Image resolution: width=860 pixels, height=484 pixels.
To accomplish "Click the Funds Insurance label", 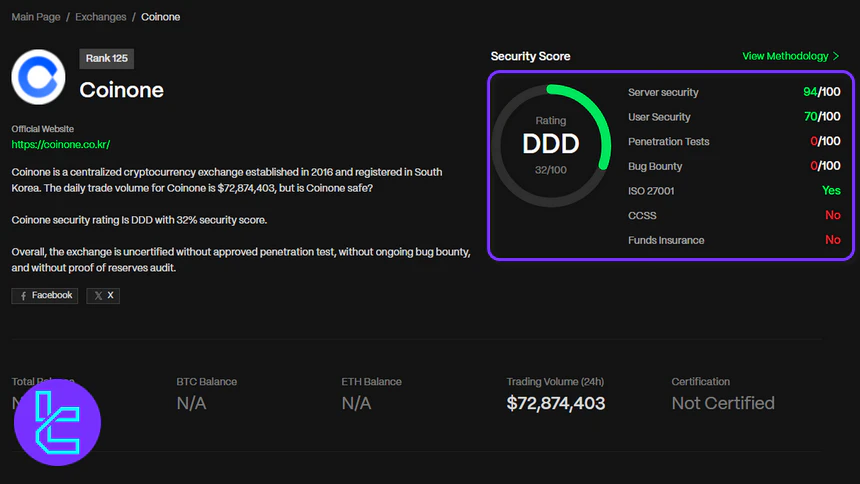I will pos(666,240).
